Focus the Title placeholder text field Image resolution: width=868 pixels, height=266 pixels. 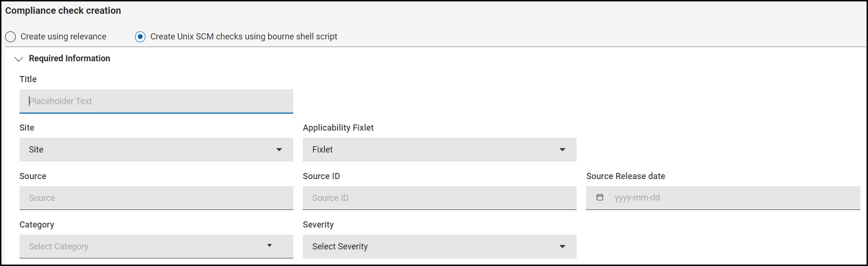(156, 101)
